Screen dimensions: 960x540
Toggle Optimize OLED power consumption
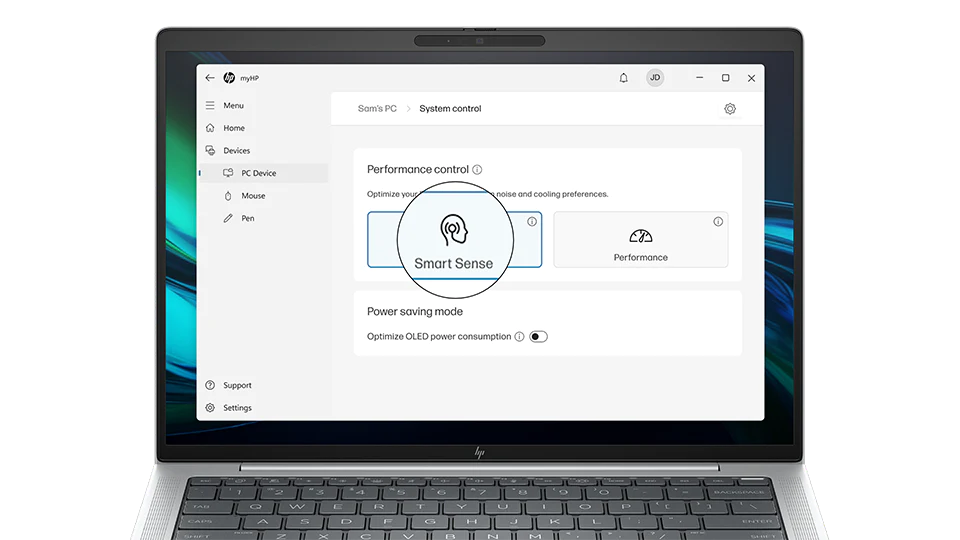coord(538,337)
